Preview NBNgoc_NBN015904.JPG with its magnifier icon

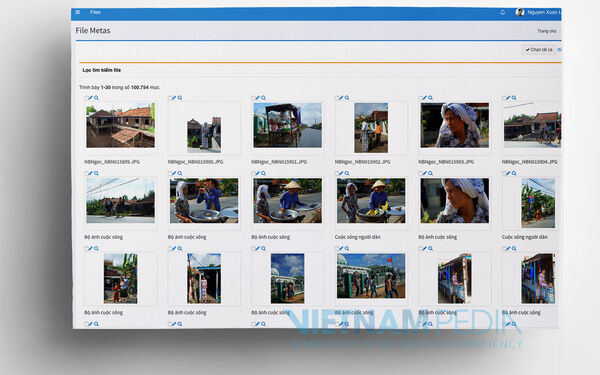coord(514,98)
